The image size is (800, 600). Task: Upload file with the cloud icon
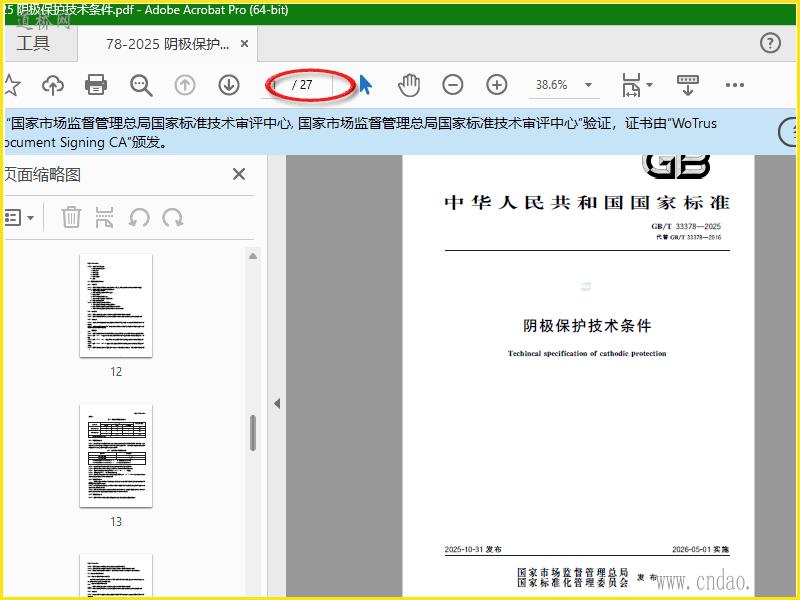pos(53,85)
